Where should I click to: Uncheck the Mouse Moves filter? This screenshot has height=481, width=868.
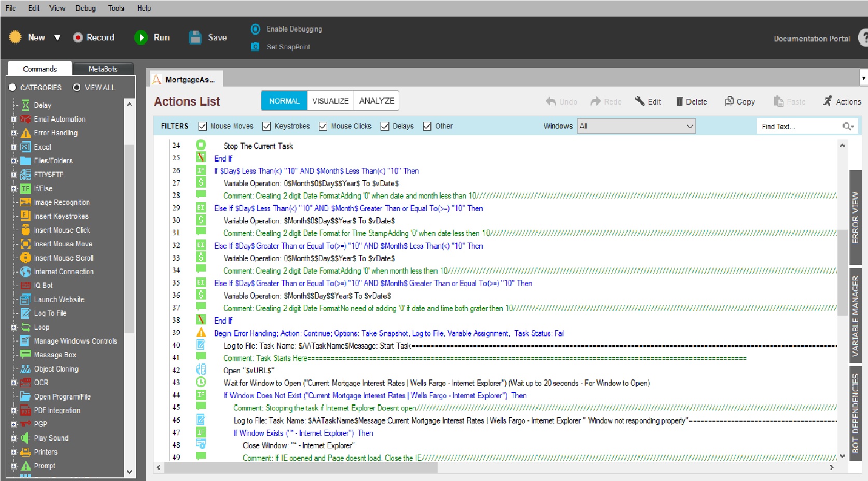(203, 126)
